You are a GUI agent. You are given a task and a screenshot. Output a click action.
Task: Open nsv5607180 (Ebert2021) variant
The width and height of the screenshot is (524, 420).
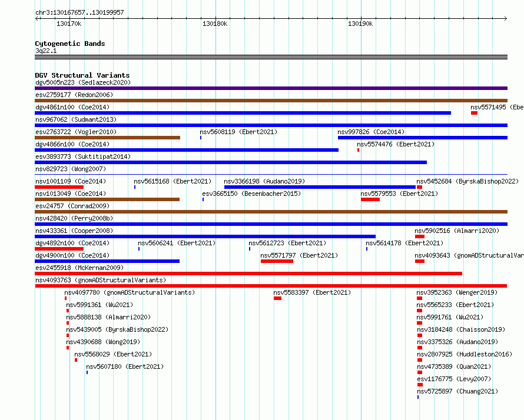pos(125,366)
